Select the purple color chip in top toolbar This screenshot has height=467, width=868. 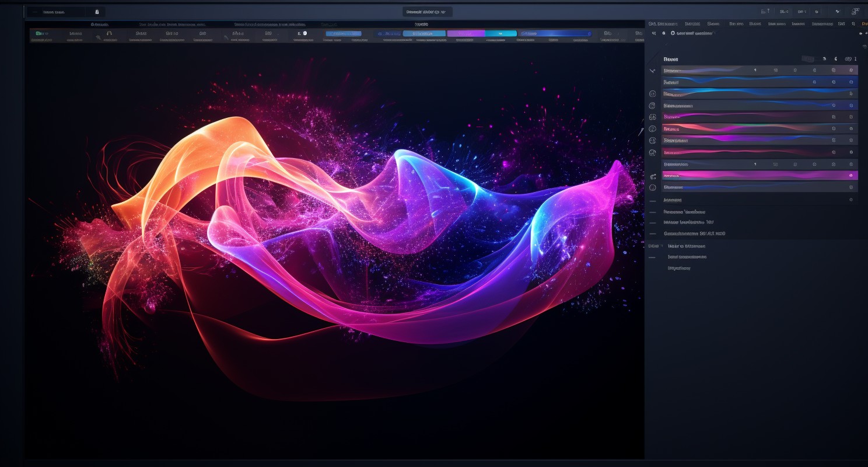[466, 34]
